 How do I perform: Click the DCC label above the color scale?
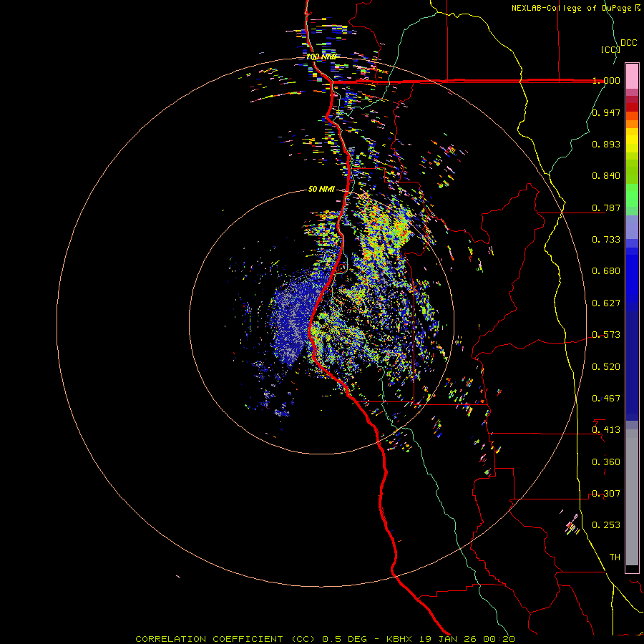point(629,43)
